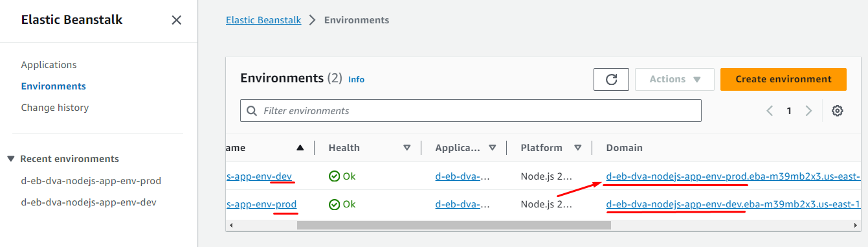Go to next page arrow

pyautogui.click(x=808, y=111)
